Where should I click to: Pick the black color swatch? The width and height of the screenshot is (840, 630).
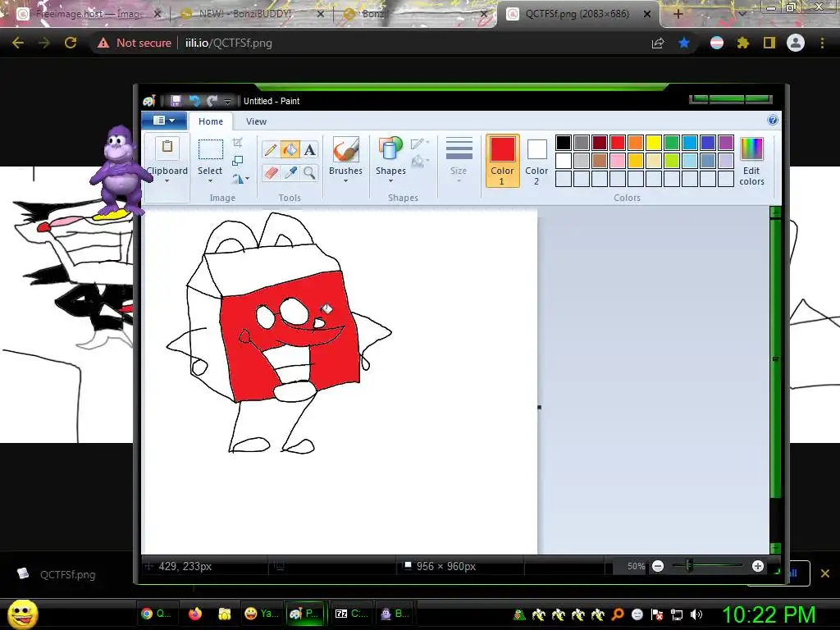click(563, 143)
